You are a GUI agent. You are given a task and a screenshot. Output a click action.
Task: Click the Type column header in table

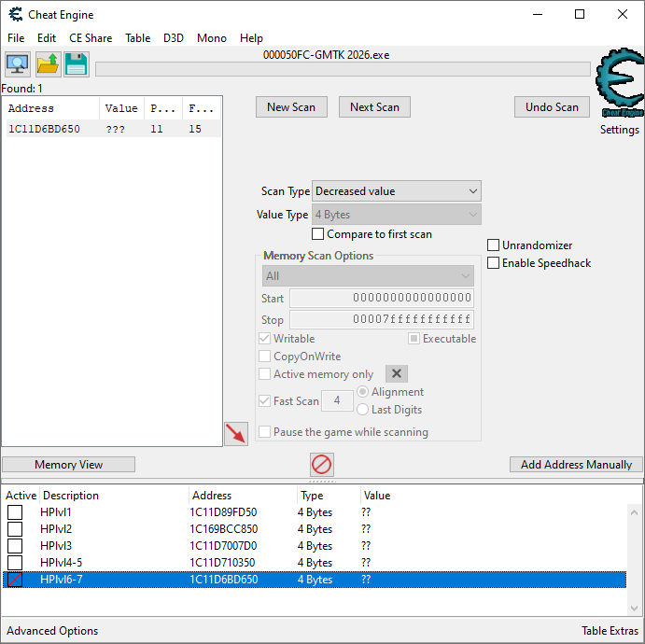(x=330, y=495)
